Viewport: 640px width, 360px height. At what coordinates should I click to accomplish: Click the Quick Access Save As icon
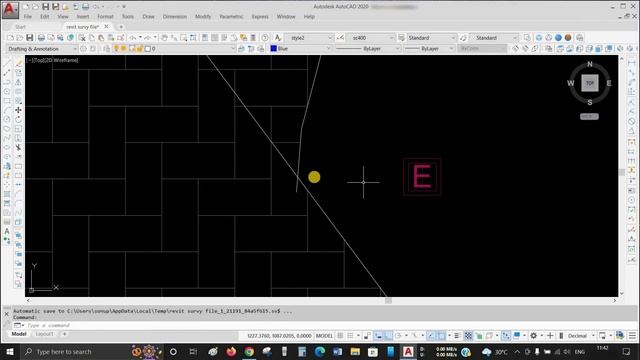coord(55,7)
